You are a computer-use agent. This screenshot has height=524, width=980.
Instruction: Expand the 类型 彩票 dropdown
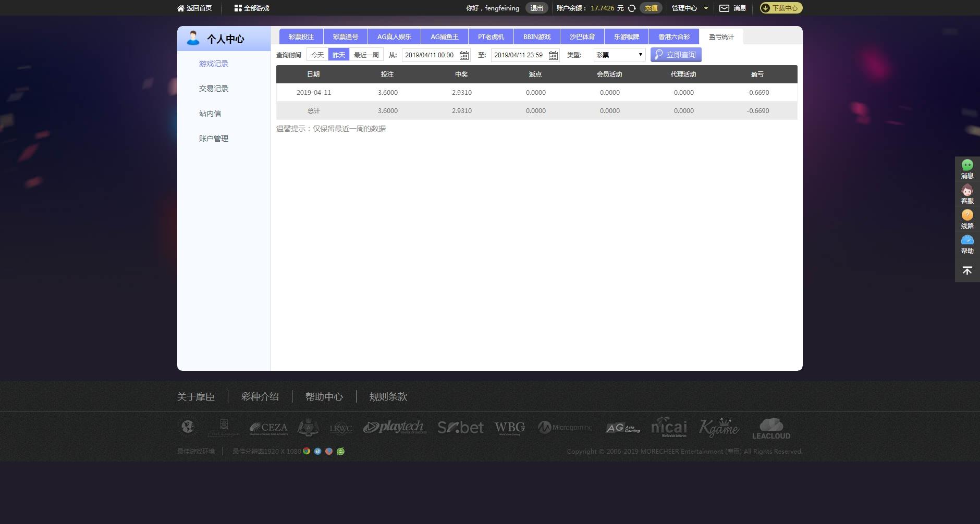click(619, 55)
